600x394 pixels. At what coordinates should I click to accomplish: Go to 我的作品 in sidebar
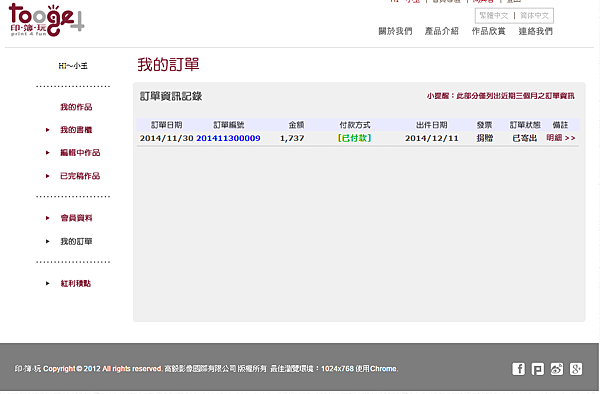pyautogui.click(x=76, y=107)
